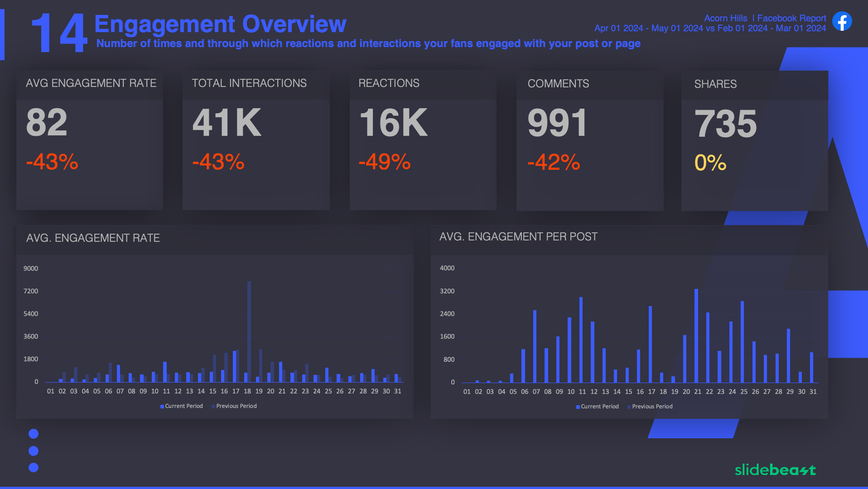The height and width of the screenshot is (489, 868).
Task: Click the slide number 14
Action: pyautogui.click(x=59, y=33)
